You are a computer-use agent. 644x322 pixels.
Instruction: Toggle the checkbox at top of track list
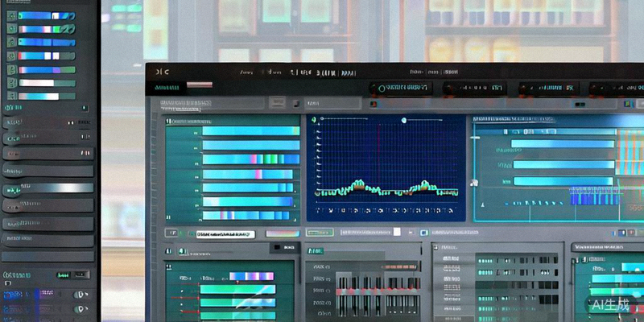point(168,122)
